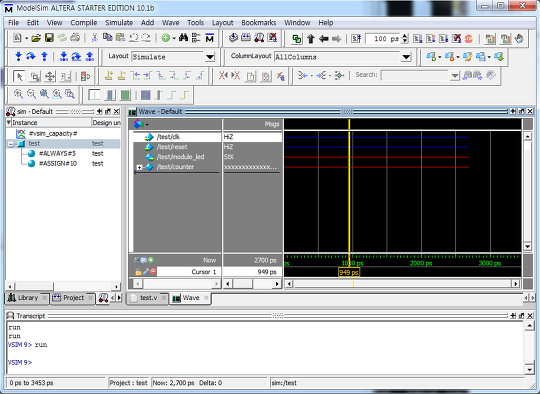Open a file with the folder icon
The width and height of the screenshot is (540, 394).
(x=36, y=38)
